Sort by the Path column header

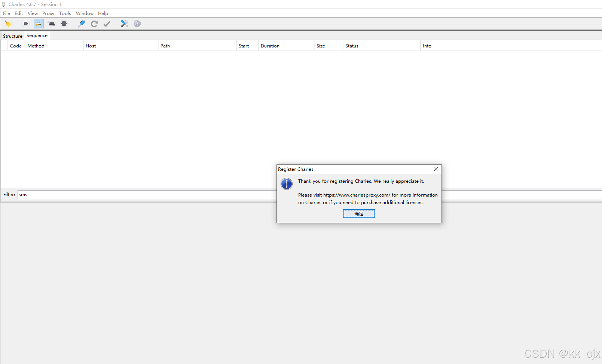pos(197,46)
